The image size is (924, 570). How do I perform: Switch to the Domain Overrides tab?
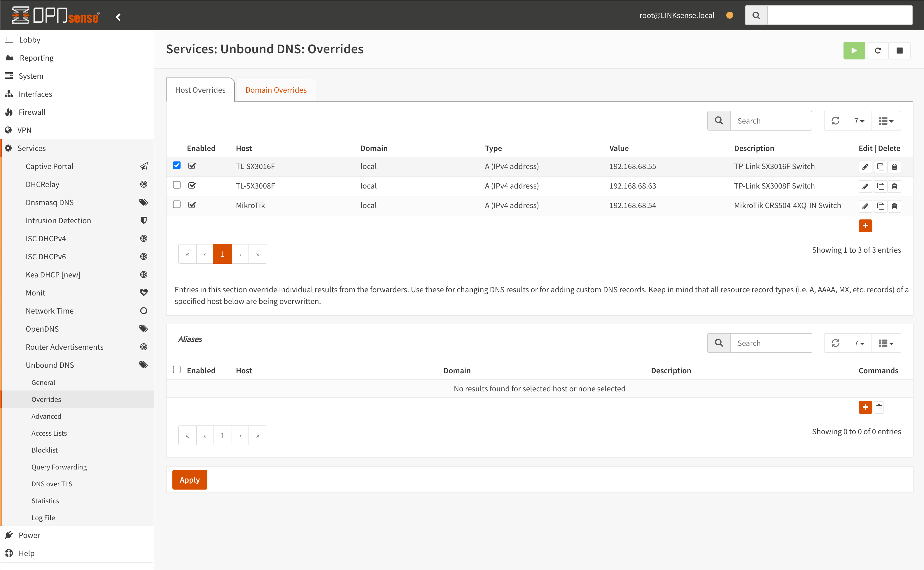click(x=276, y=89)
